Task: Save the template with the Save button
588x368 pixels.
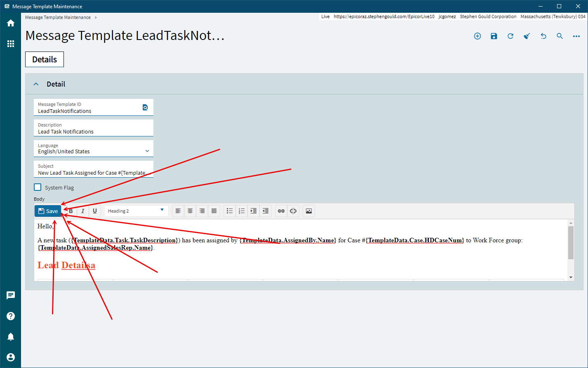Action: [47, 211]
